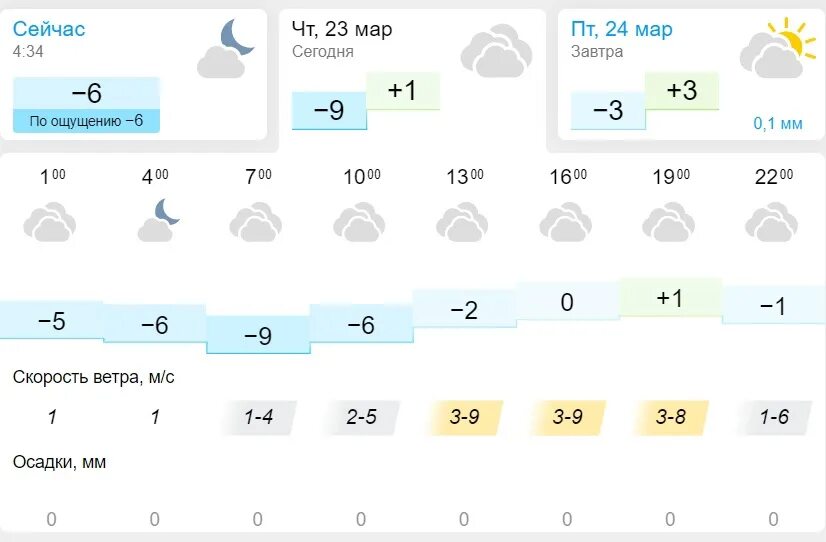The width and height of the screenshot is (826, 542).
Task: Click the cloud icon under 7:00
Action: (255, 222)
